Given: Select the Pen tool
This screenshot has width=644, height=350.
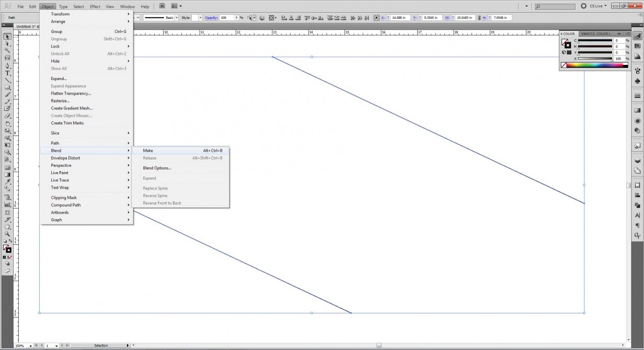Looking at the screenshot, I should 7,66.
